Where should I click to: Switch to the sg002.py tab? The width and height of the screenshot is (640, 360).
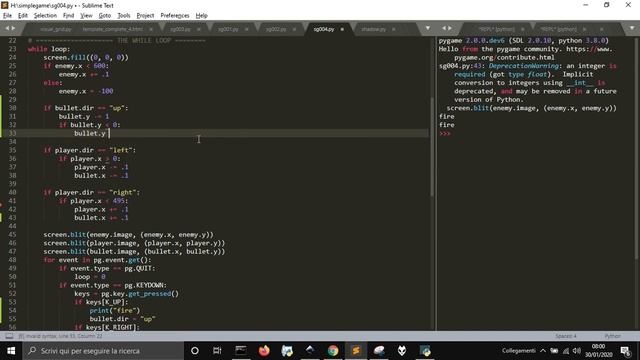276,29
